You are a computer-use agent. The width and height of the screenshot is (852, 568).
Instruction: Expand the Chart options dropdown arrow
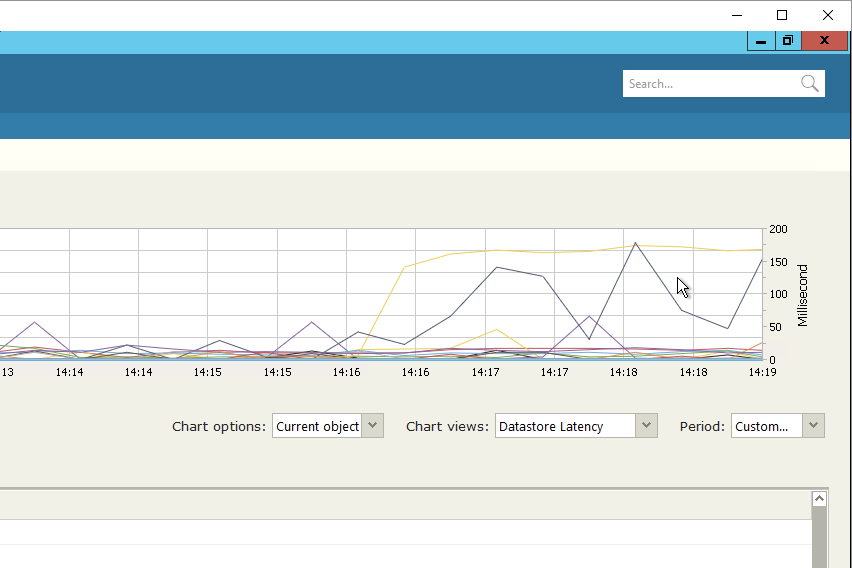point(373,426)
